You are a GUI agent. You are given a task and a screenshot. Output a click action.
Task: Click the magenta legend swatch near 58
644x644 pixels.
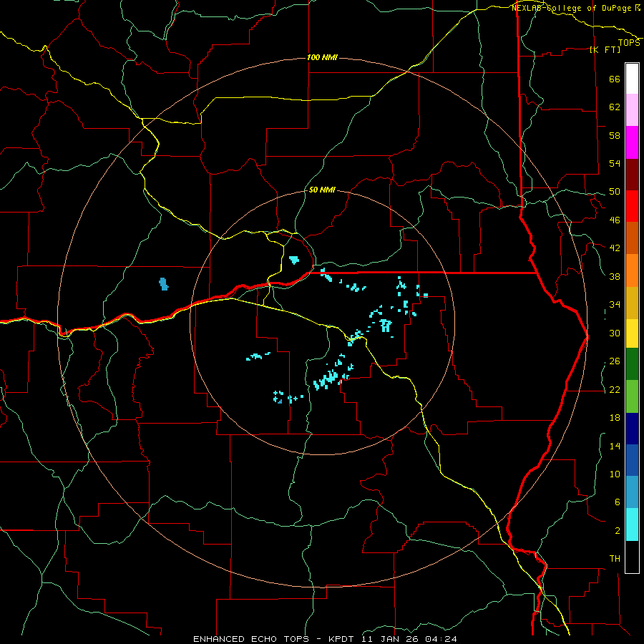click(632, 142)
